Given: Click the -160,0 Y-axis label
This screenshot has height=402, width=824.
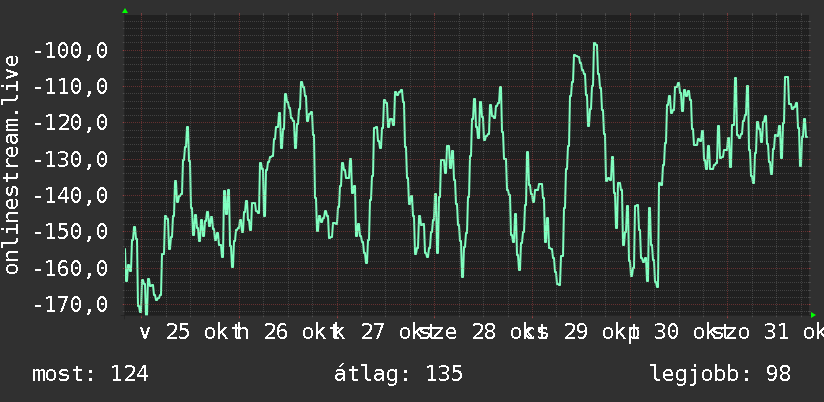Looking at the screenshot, I should click(70, 269).
